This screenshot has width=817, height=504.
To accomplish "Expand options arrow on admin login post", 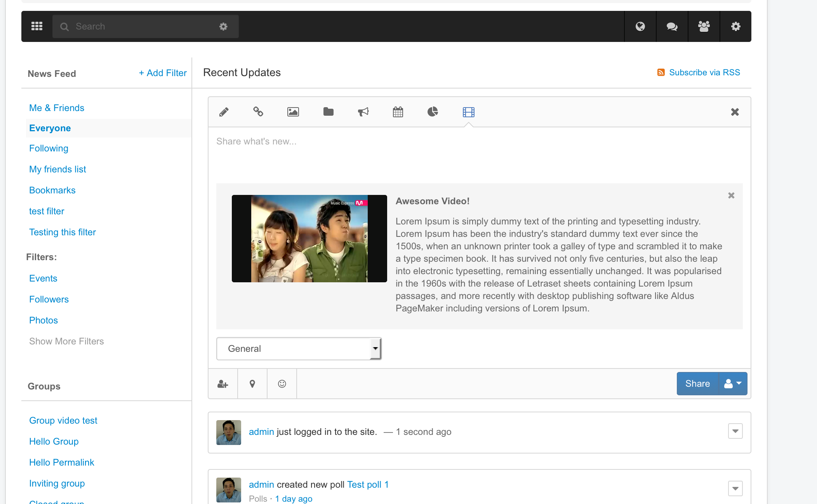I will tap(735, 431).
